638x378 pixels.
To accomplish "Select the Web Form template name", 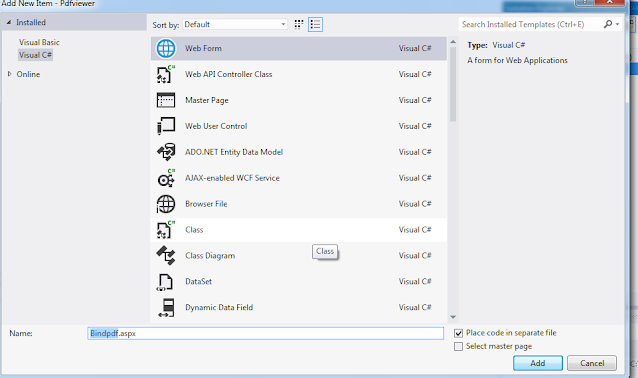I will click(x=203, y=48).
